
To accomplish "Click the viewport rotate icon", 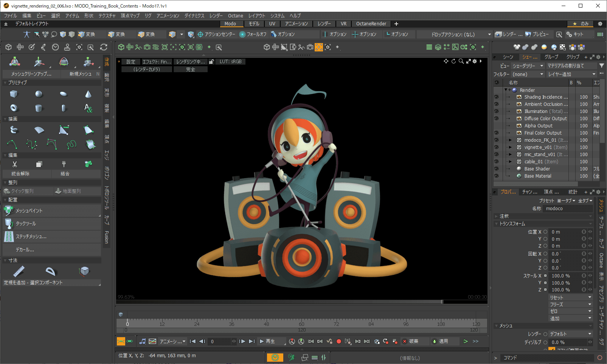I will [x=453, y=61].
